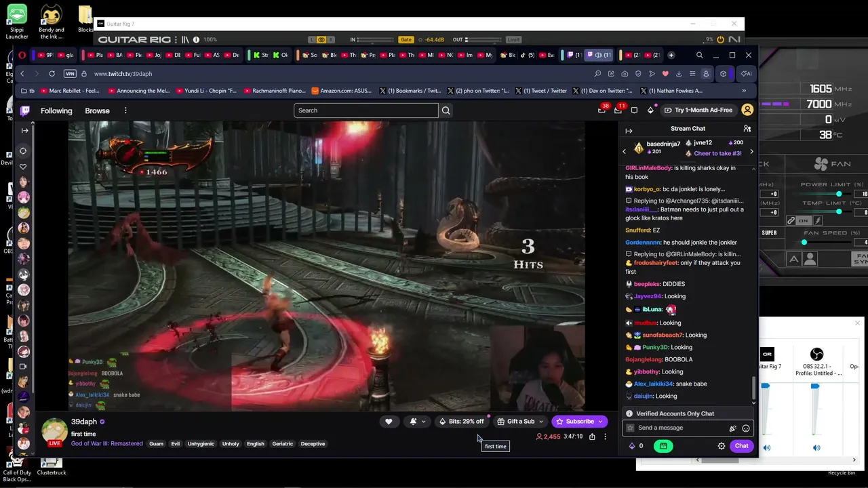Open the Rachmaninoff: Piano bookmark
Screen dimensions: 868x488
coord(273,91)
